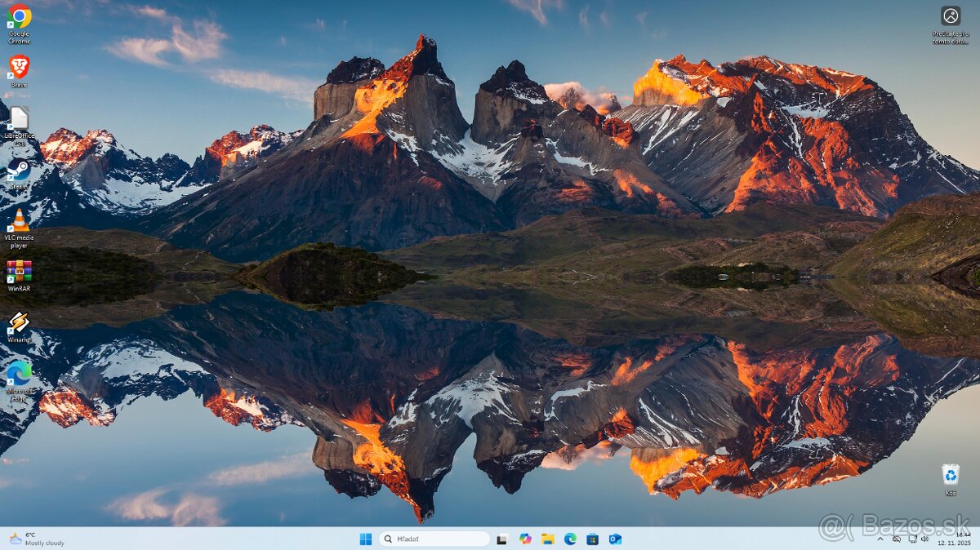Select the WinRAR desktop icon
The width and height of the screenshot is (980, 550).
(18, 272)
